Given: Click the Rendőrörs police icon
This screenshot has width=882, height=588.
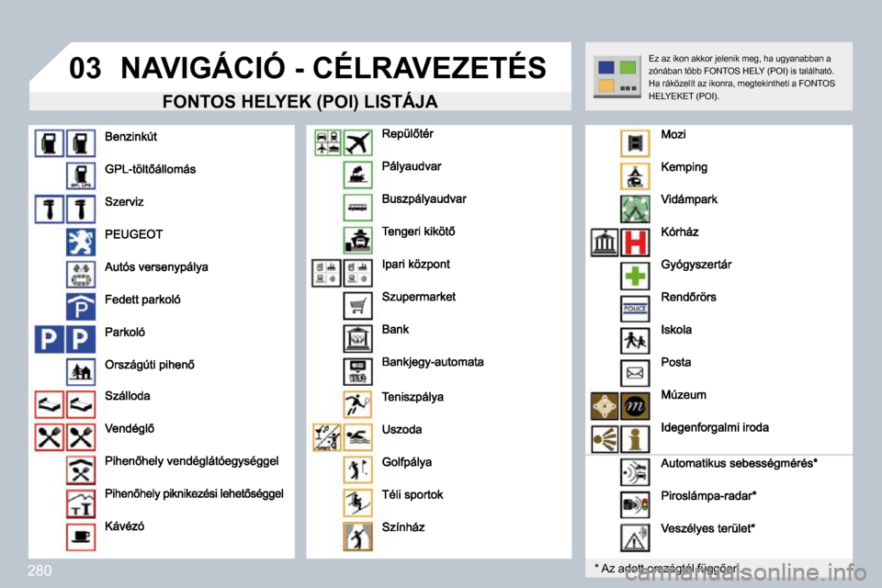Looking at the screenshot, I should (635, 309).
